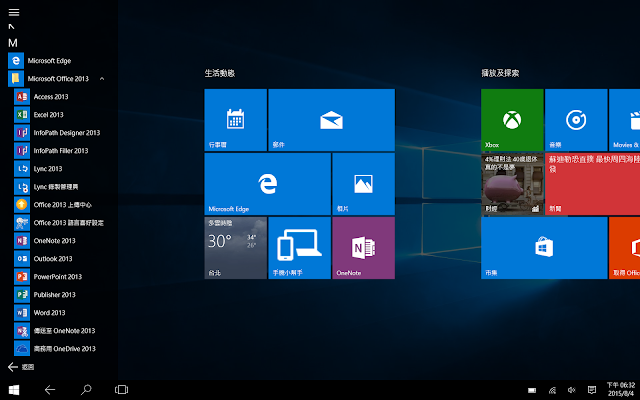This screenshot has width=640, height=400.
Task: Open the Money tile with the piggy bank
Action: pos(512,184)
